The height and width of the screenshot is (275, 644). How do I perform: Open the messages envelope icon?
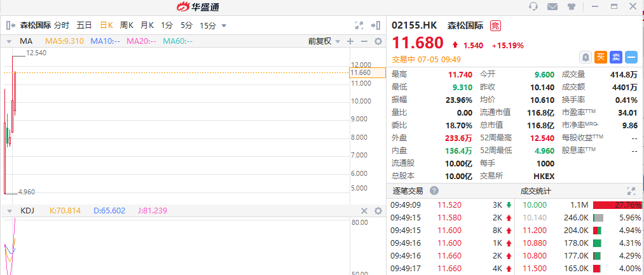pyautogui.click(x=552, y=6)
